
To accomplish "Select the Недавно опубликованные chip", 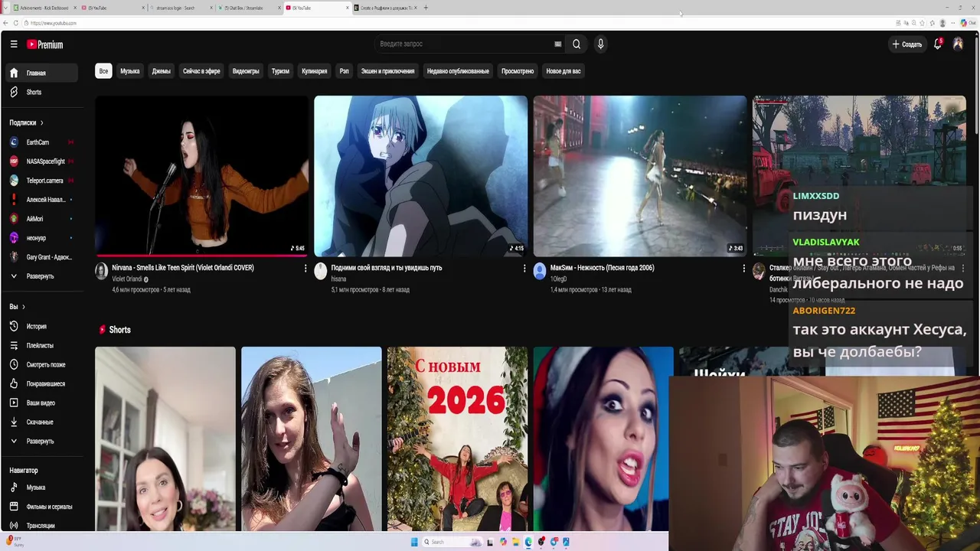I will click(x=458, y=71).
